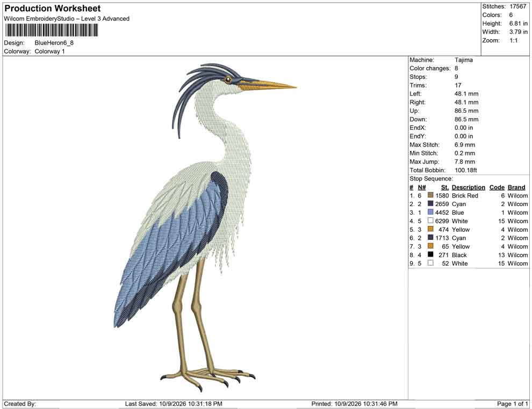Select the design name BlueHeron6_8

click(x=54, y=43)
